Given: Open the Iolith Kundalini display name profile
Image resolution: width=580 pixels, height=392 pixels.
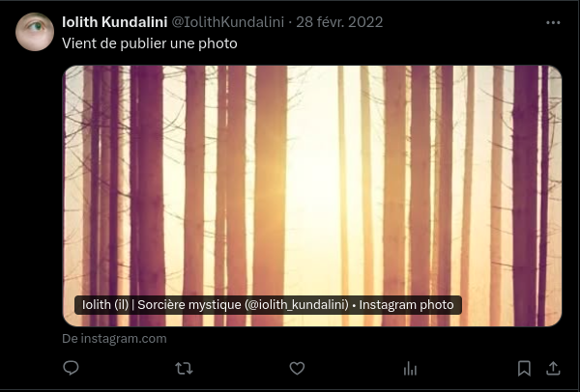Looking at the screenshot, I should tap(115, 22).
